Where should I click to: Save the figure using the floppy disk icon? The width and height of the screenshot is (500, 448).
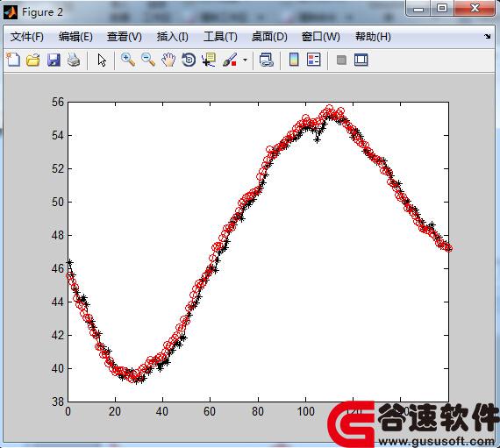coord(54,60)
